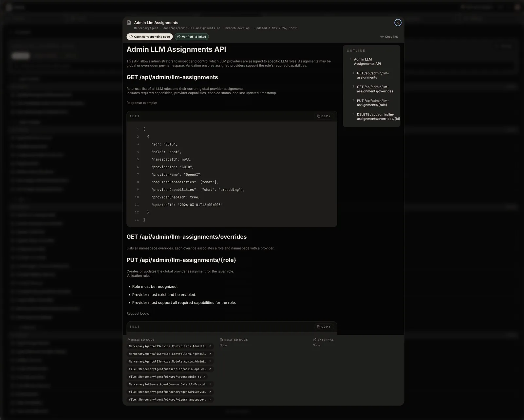Open arrow icon on MercenaryAgentAPIService.Models.Admin.AdminL… chip
The image size is (524, 420).
(x=210, y=361)
